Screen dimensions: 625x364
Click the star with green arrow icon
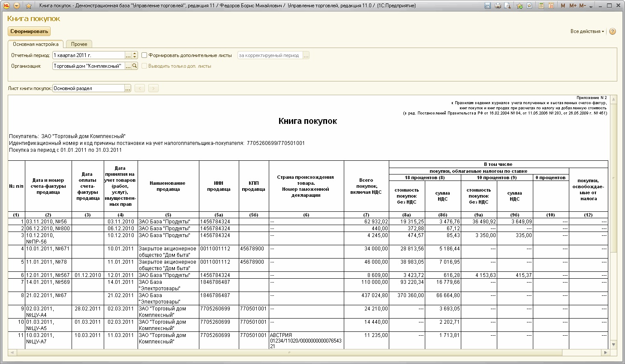point(520,6)
